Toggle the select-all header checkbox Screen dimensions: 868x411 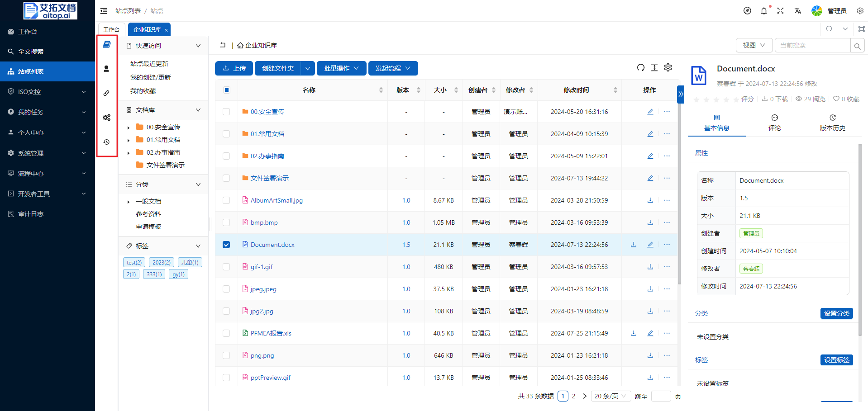coord(227,90)
